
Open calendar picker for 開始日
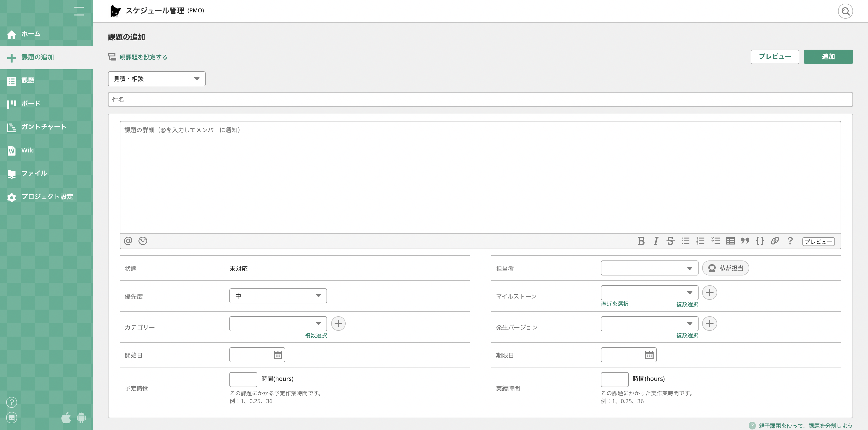278,355
